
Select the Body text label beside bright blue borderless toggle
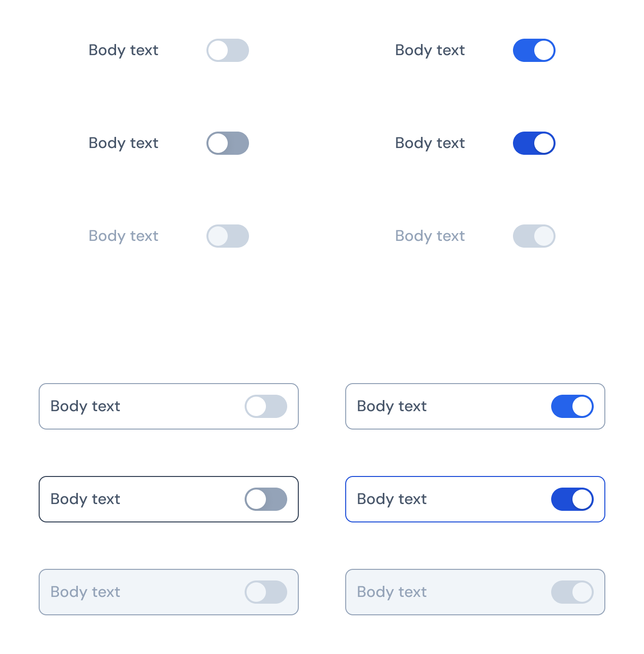coord(430,50)
